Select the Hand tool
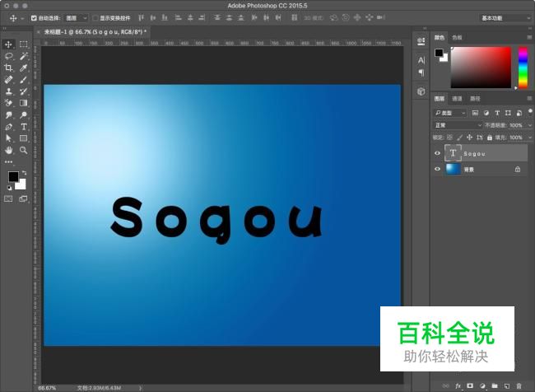The height and width of the screenshot is (392, 535). click(x=8, y=150)
